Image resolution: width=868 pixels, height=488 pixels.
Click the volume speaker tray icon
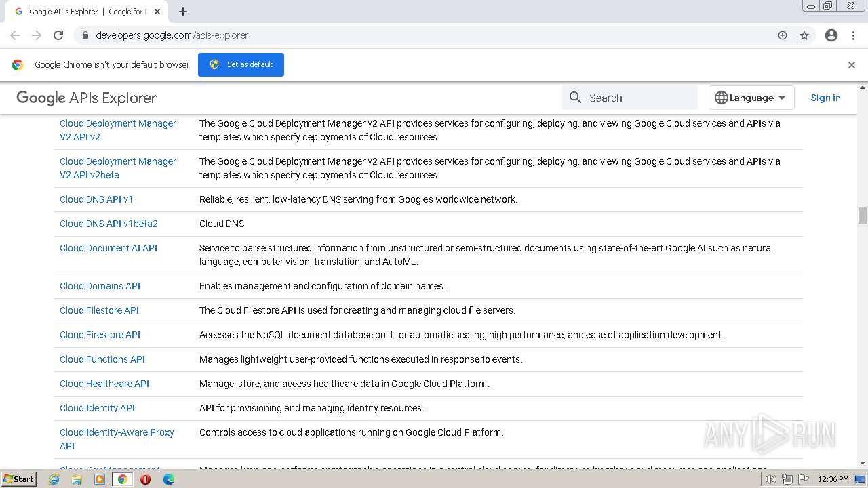770,479
